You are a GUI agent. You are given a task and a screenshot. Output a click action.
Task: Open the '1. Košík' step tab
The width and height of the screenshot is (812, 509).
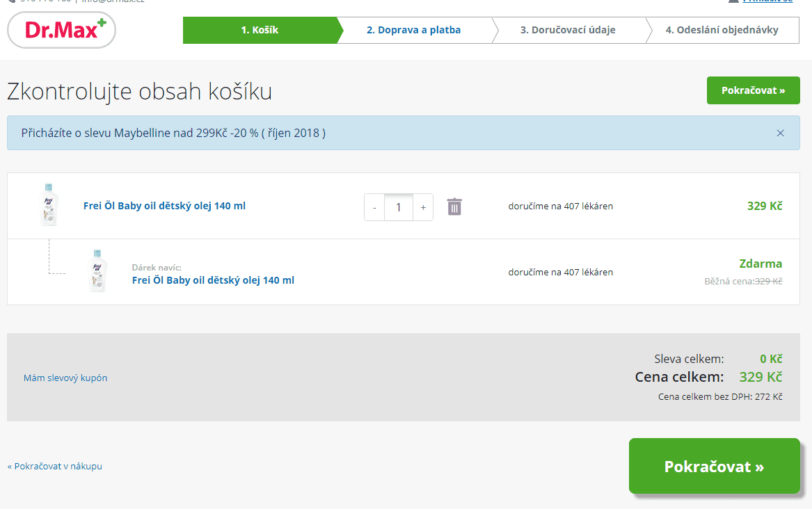[260, 30]
